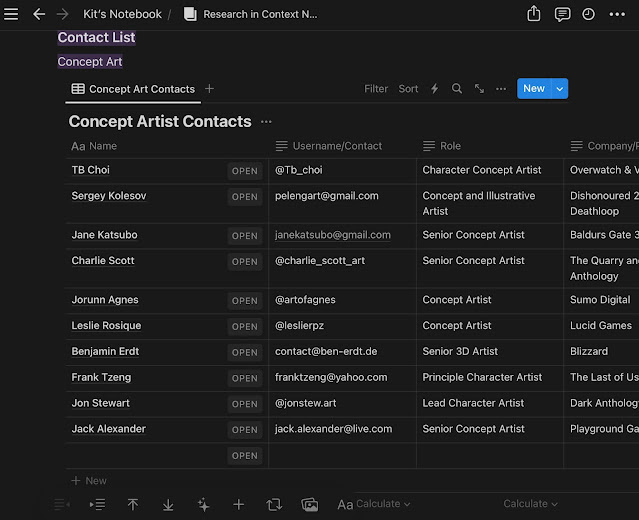Open Leslie Rosique row with OPEN button
Viewport: 639px width, 520px height.
pos(245,326)
